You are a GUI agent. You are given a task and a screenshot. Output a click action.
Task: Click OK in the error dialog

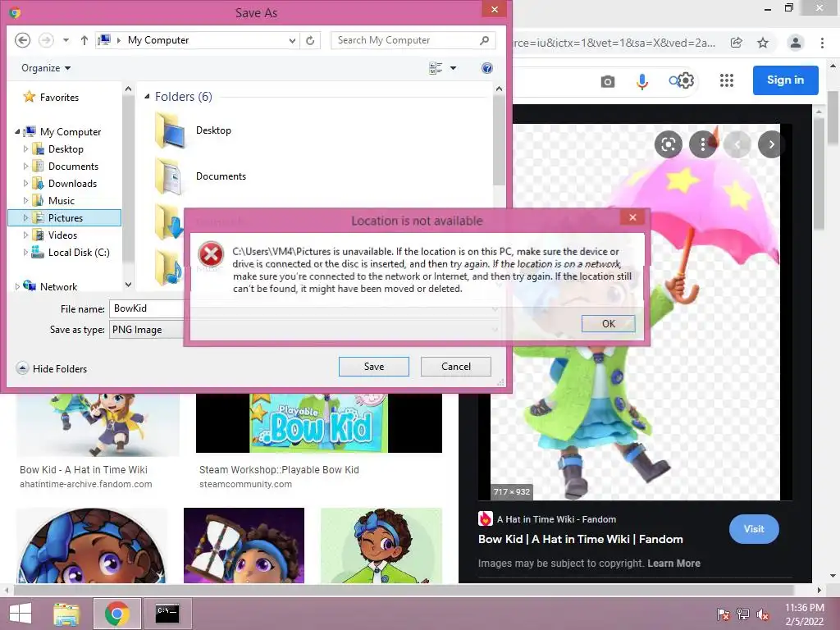pos(608,323)
